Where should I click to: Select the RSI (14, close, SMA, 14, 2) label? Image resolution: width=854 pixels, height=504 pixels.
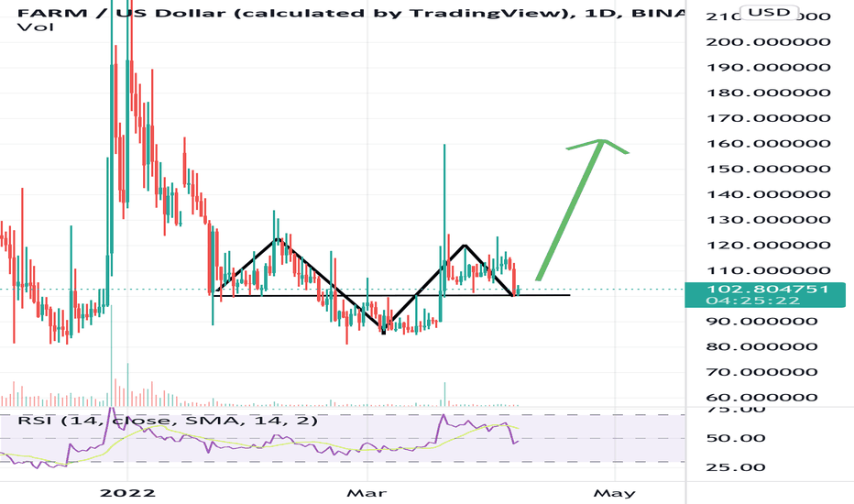167,421
